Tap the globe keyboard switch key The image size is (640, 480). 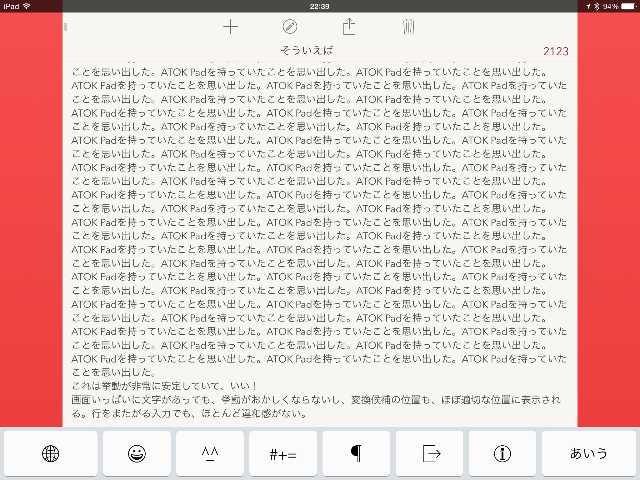(51, 453)
